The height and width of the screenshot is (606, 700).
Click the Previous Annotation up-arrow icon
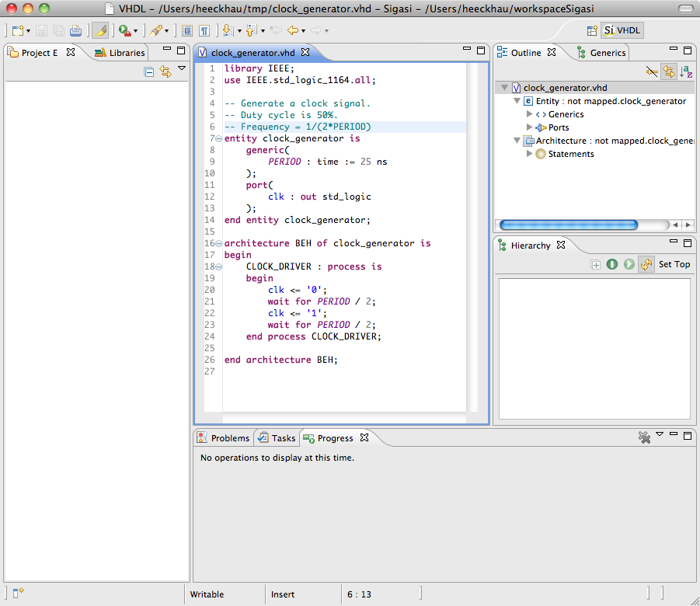(x=251, y=30)
